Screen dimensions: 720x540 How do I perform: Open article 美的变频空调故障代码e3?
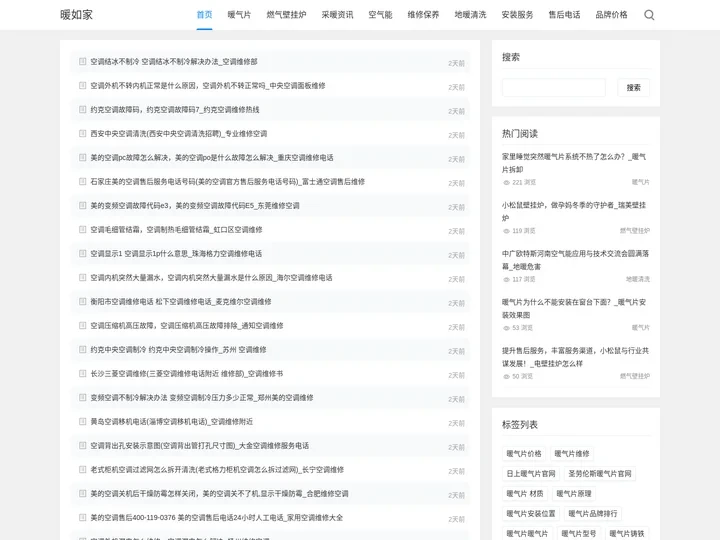point(195,205)
